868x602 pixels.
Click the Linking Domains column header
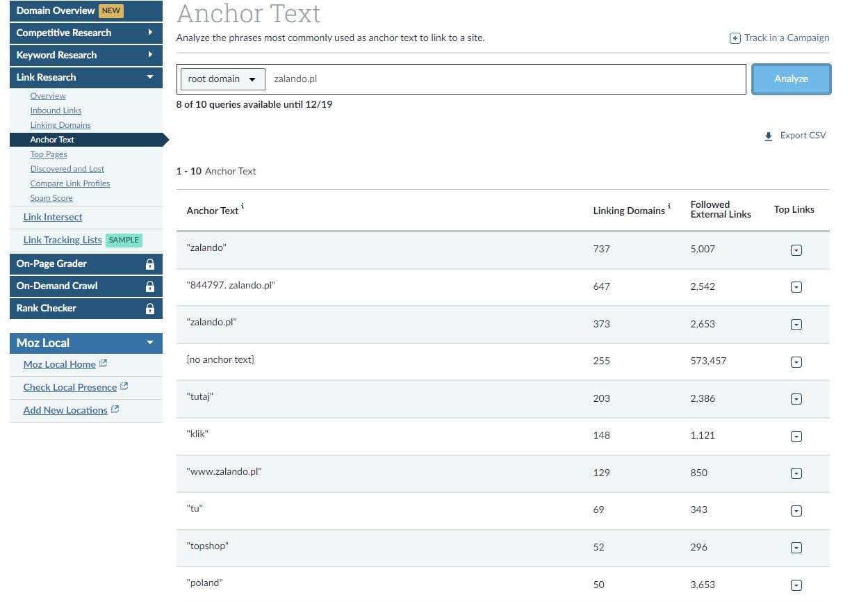point(629,211)
